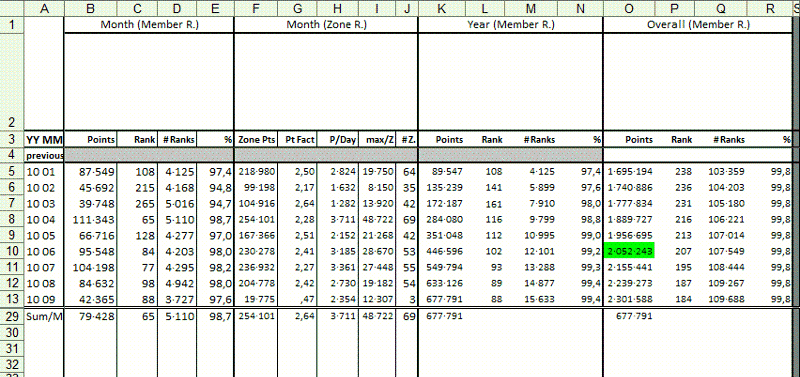Select the Pt Fact cell ',47'

tap(297, 299)
